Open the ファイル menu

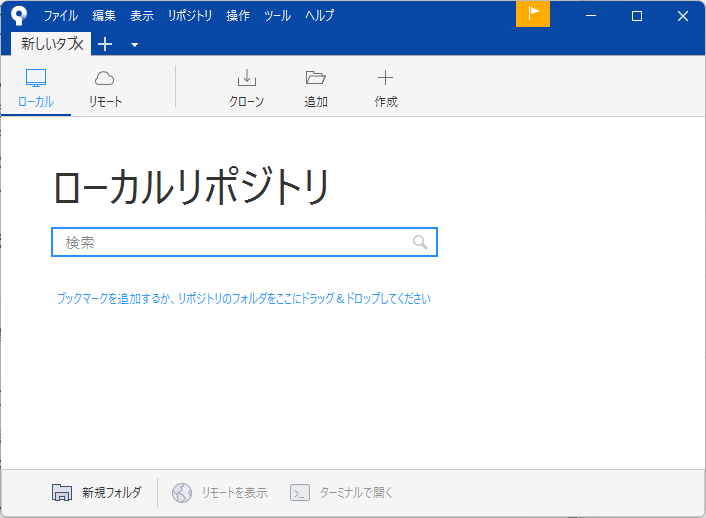click(60, 16)
